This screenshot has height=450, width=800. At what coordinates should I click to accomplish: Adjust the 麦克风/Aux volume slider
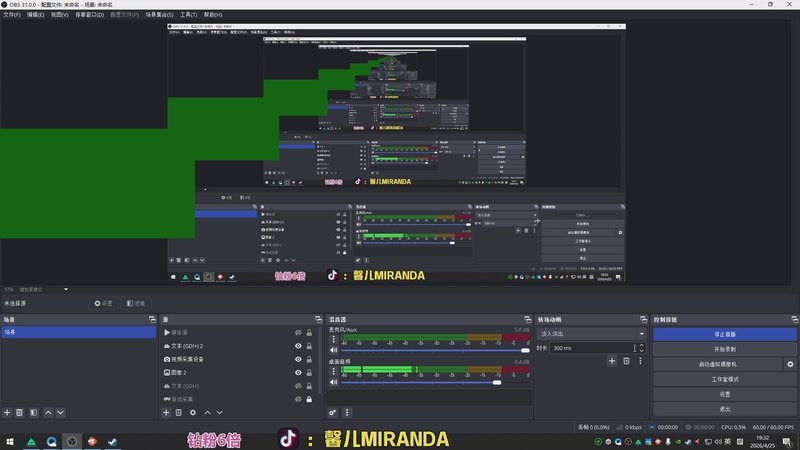[x=435, y=351]
